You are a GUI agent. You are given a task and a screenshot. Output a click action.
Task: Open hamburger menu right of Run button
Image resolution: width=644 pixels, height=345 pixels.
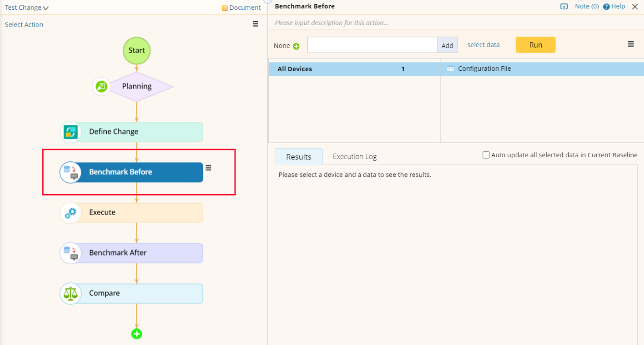coord(631,44)
